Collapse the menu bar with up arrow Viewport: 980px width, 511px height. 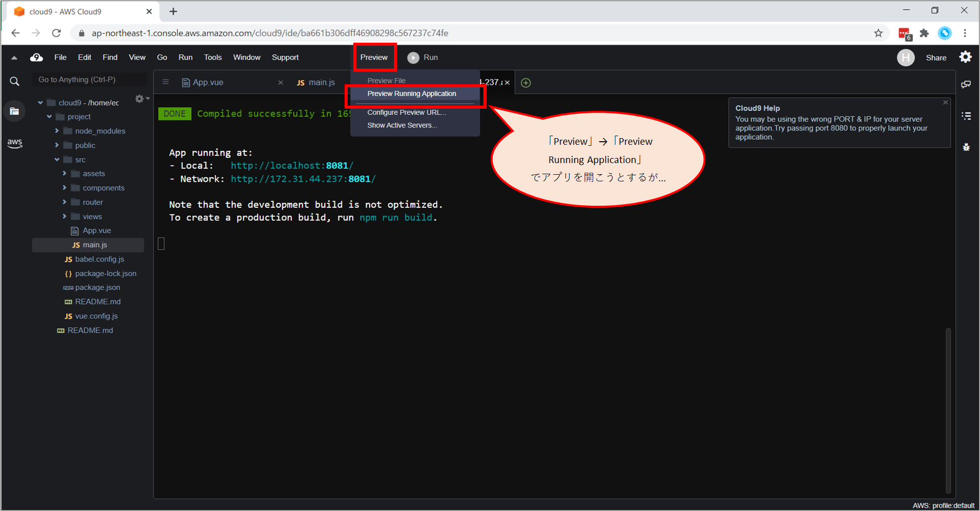(14, 58)
